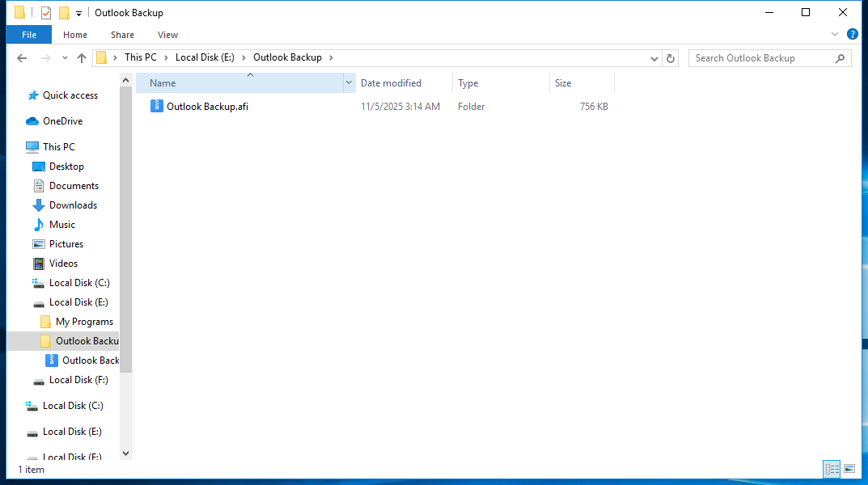Switch to the View ribbon tab

point(167,35)
